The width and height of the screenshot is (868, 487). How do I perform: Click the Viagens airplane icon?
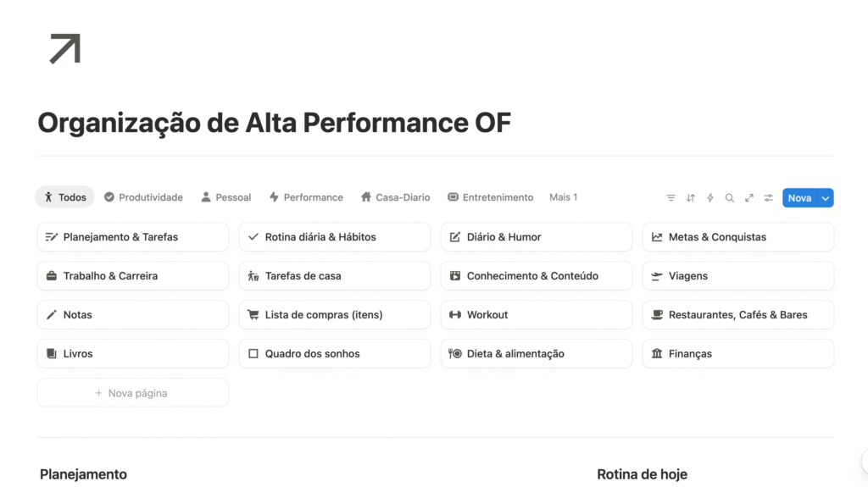pos(657,276)
